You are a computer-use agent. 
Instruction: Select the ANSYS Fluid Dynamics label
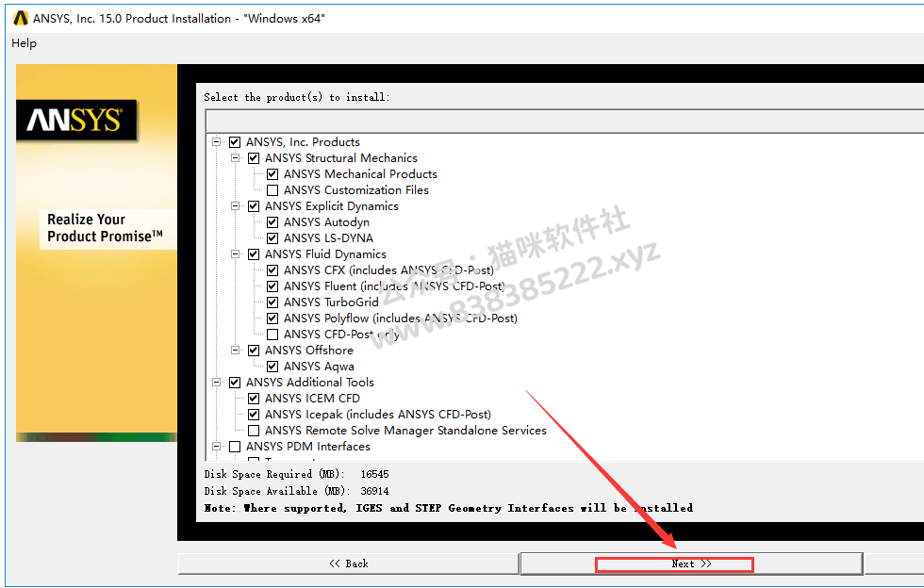(325, 253)
